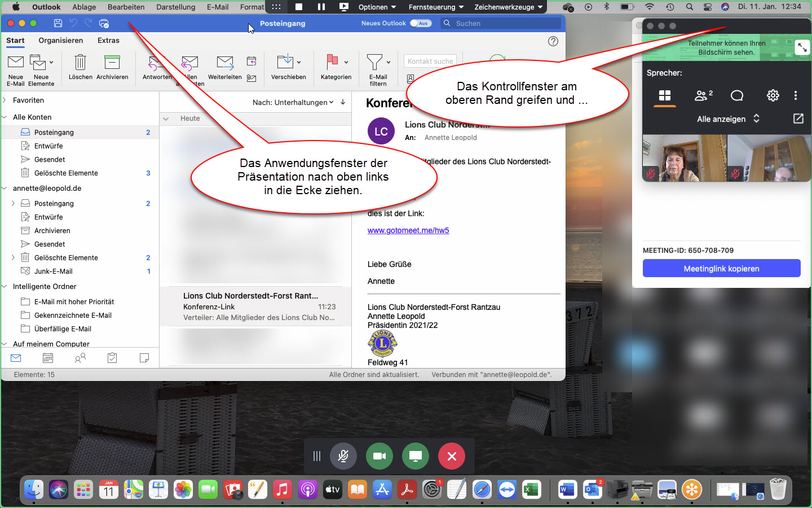Open the grid view in meeting control window
Screen dimensions: 812x508
tap(665, 95)
